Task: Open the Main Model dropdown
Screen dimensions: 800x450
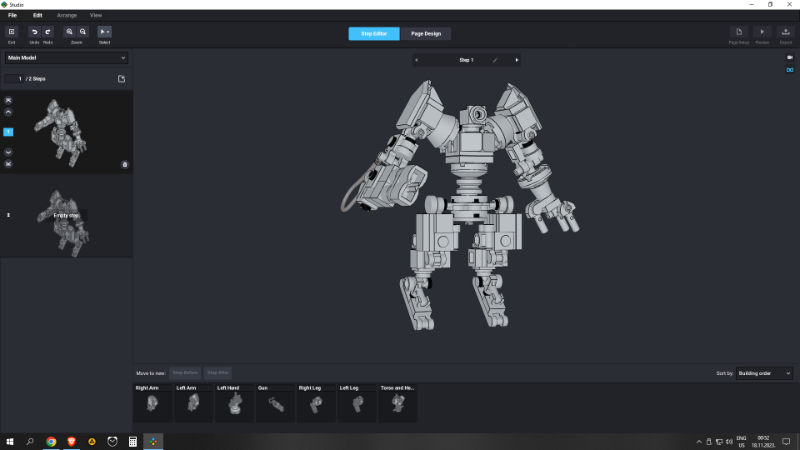Action: click(66, 58)
